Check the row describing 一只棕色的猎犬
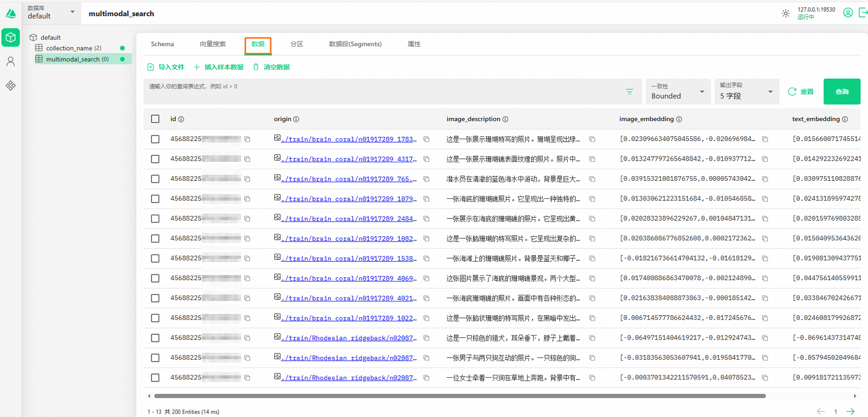 pos(155,338)
